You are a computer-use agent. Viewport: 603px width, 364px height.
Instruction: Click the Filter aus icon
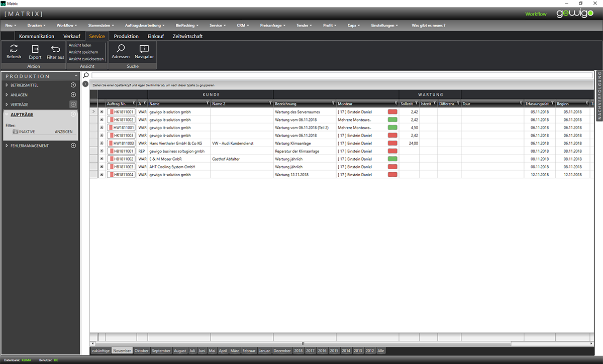(56, 49)
